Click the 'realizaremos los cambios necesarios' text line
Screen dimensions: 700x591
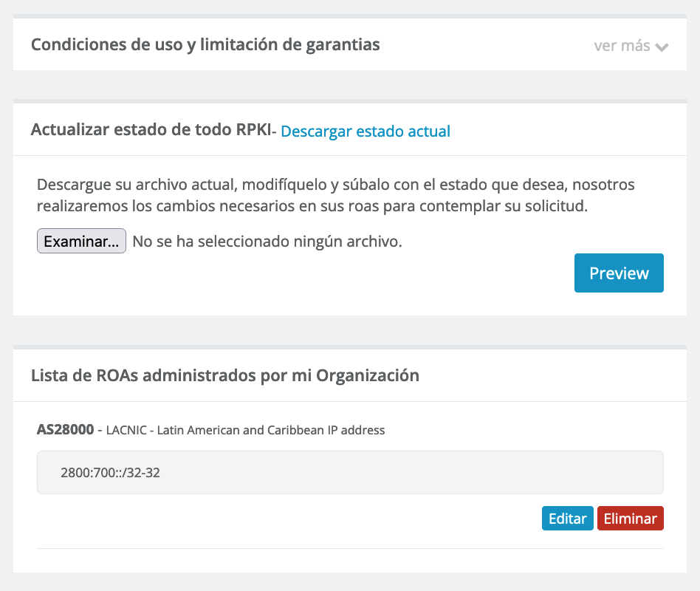[x=312, y=207]
